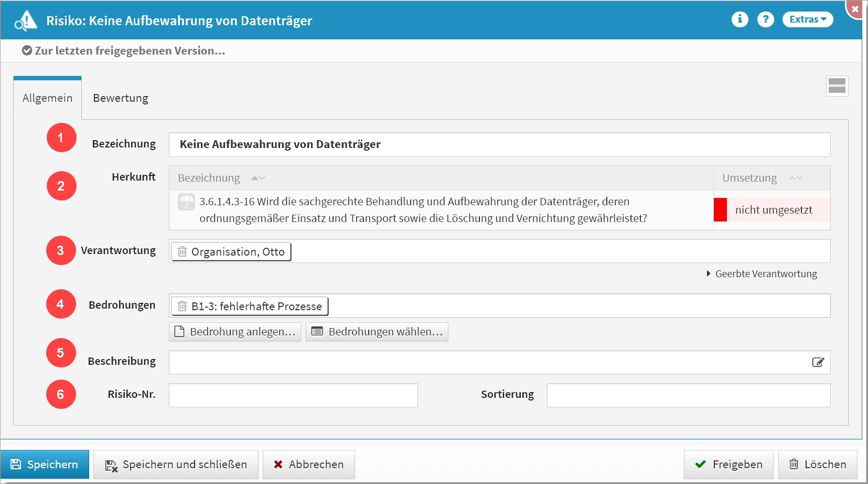Click Bedrohungen wählen button
The height and width of the screenshot is (484, 868).
(x=377, y=332)
